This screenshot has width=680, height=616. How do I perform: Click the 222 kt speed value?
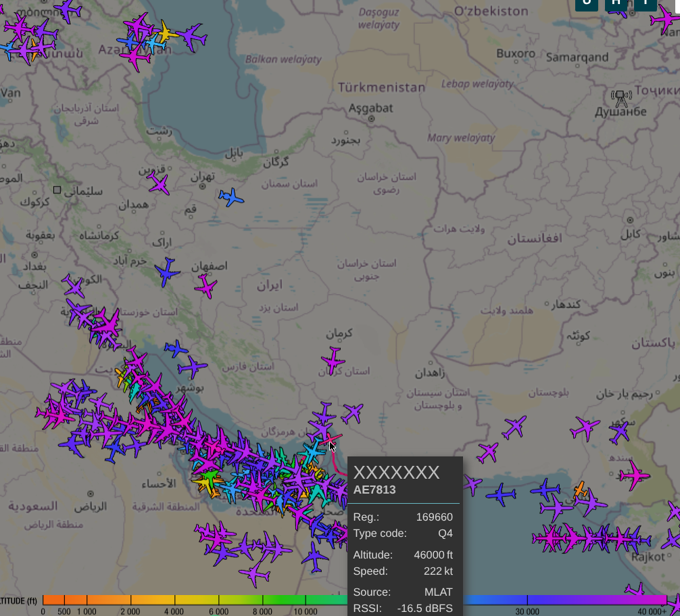click(438, 571)
